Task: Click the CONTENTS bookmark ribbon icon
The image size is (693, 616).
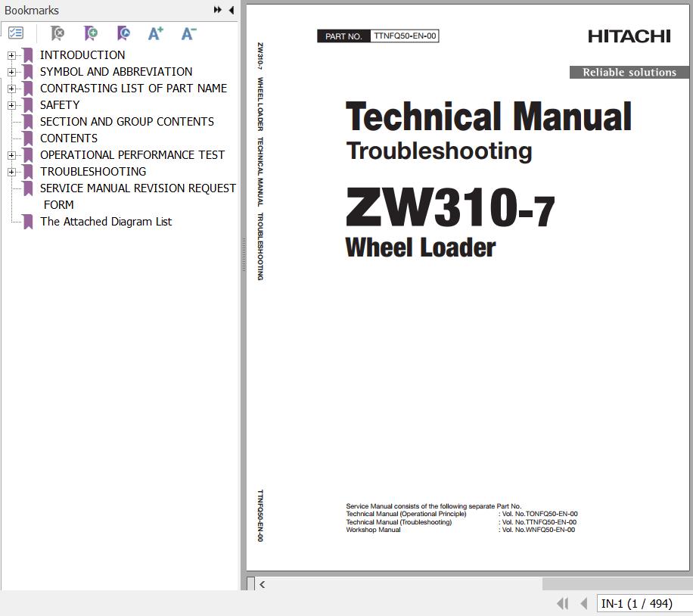Action: coord(28,138)
